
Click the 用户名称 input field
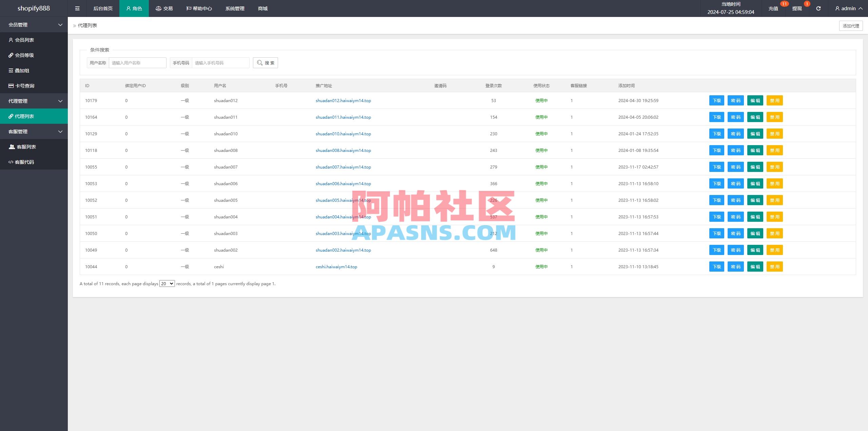(x=137, y=62)
